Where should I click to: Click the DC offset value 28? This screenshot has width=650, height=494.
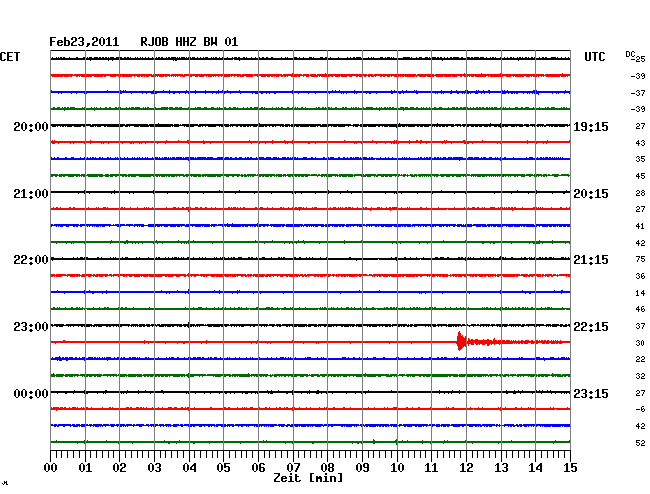point(640,193)
